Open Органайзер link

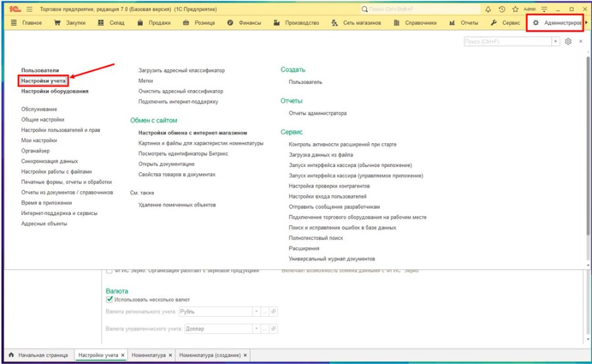coord(35,151)
